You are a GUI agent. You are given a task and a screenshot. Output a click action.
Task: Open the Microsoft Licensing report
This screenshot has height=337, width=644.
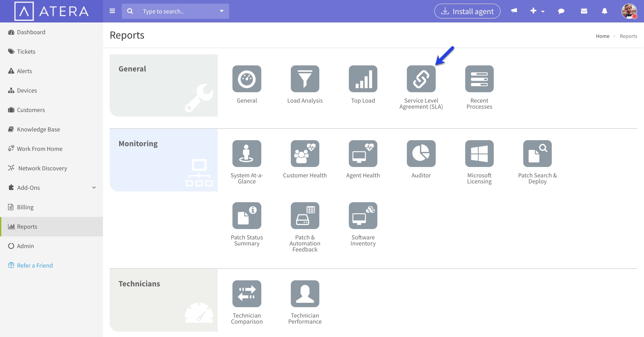pyautogui.click(x=479, y=154)
